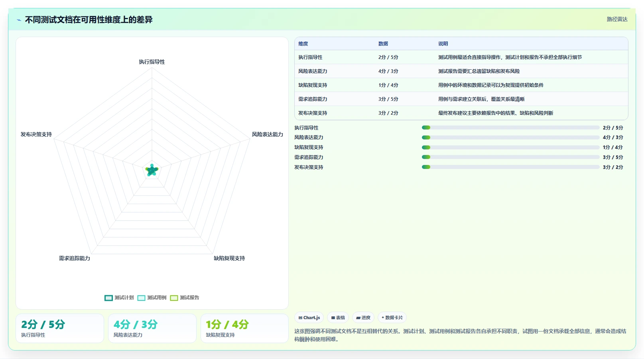Open the 缺陷复现支持 stat card

[244, 328]
